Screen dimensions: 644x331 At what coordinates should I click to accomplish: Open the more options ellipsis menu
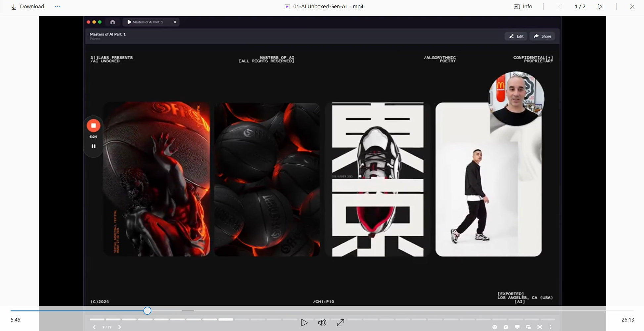point(58,7)
